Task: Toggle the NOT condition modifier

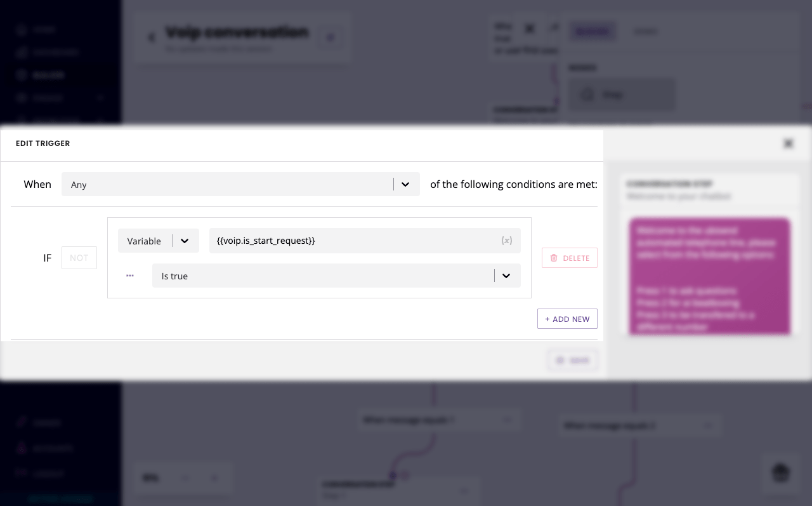Action: [x=79, y=258]
